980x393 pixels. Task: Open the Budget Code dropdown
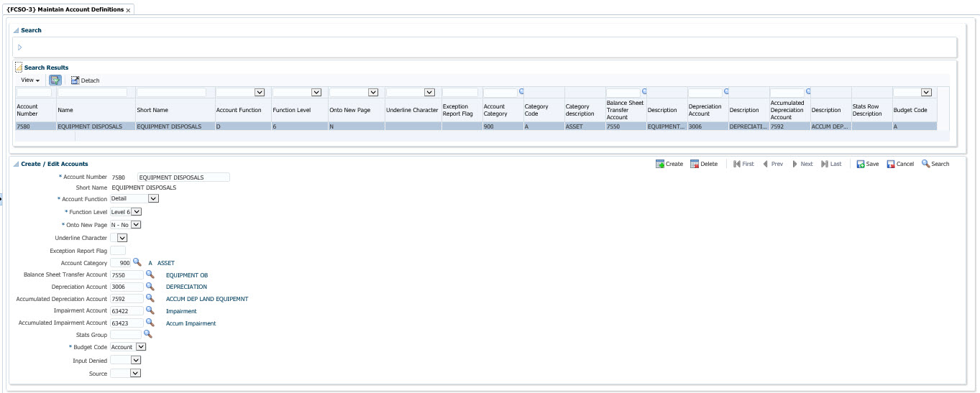(140, 347)
